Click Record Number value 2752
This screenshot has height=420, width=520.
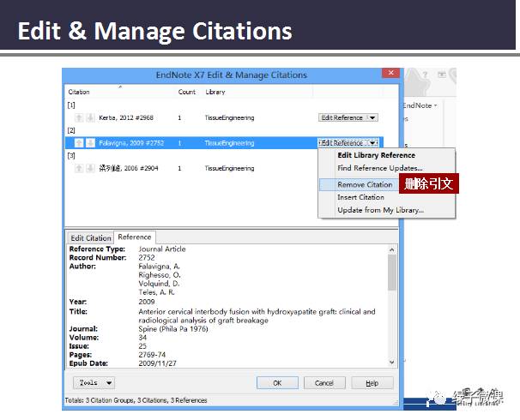coord(147,257)
